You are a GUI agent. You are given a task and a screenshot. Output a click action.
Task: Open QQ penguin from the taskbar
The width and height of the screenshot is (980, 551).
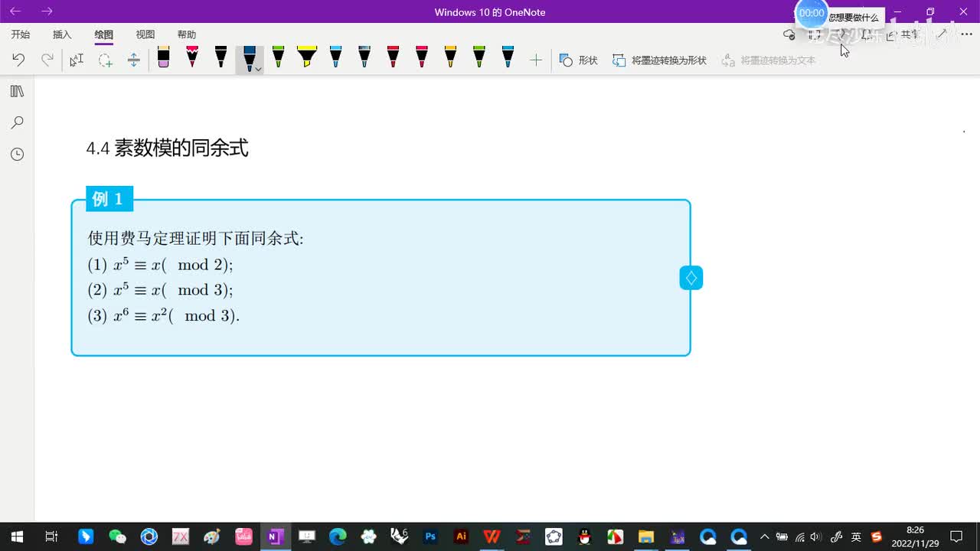(x=585, y=536)
